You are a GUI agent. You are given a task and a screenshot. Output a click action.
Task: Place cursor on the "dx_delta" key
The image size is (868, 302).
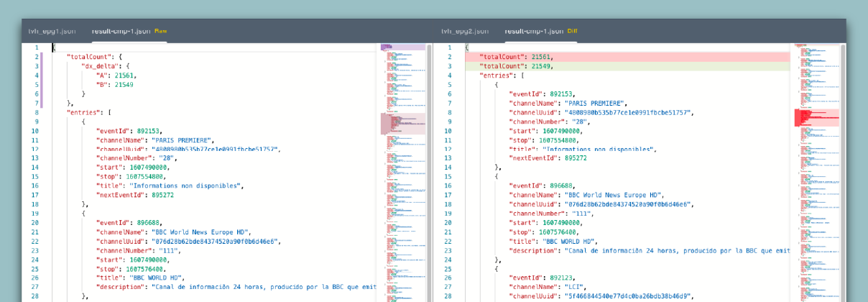click(x=100, y=65)
